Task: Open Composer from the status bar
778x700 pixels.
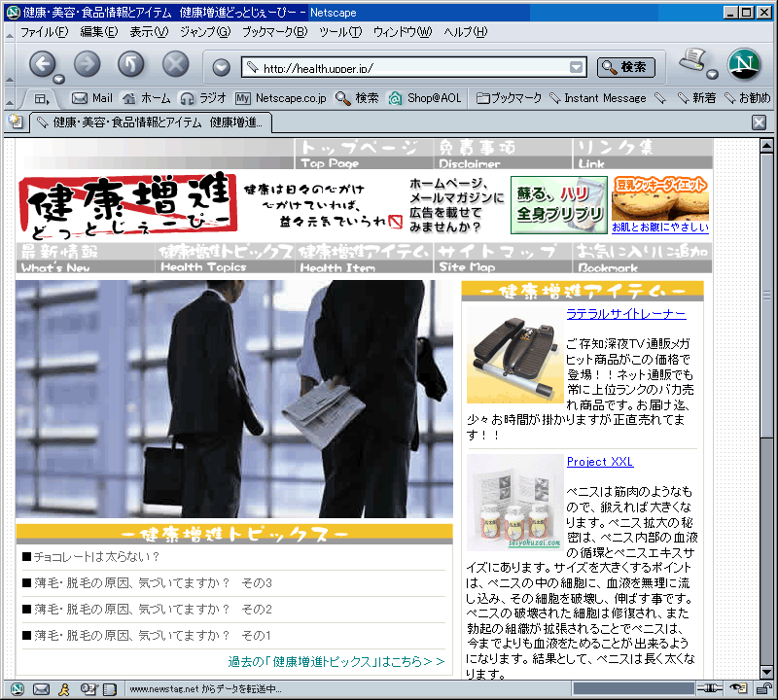Action: (x=88, y=689)
